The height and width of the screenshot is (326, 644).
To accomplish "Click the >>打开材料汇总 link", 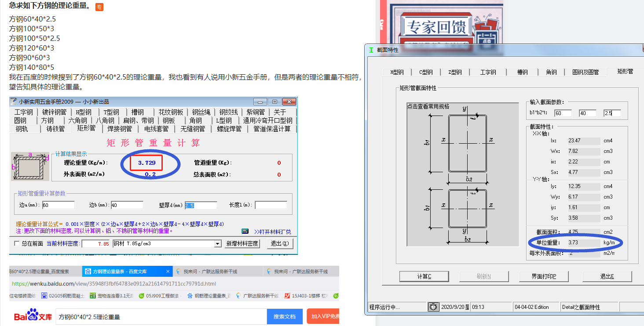I will (272, 232).
